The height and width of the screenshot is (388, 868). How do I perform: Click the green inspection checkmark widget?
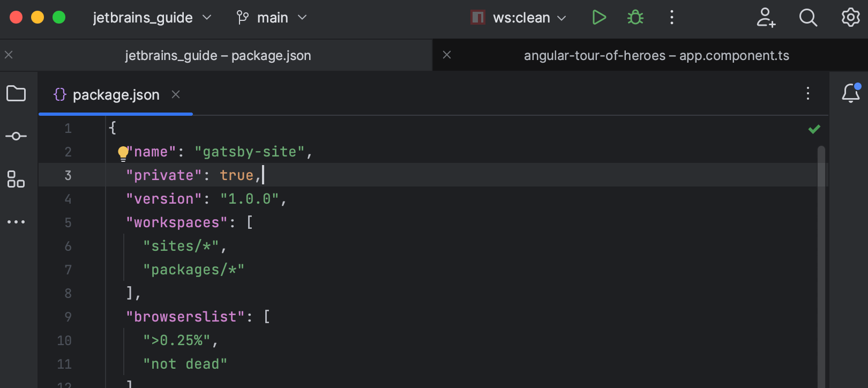coord(814,129)
